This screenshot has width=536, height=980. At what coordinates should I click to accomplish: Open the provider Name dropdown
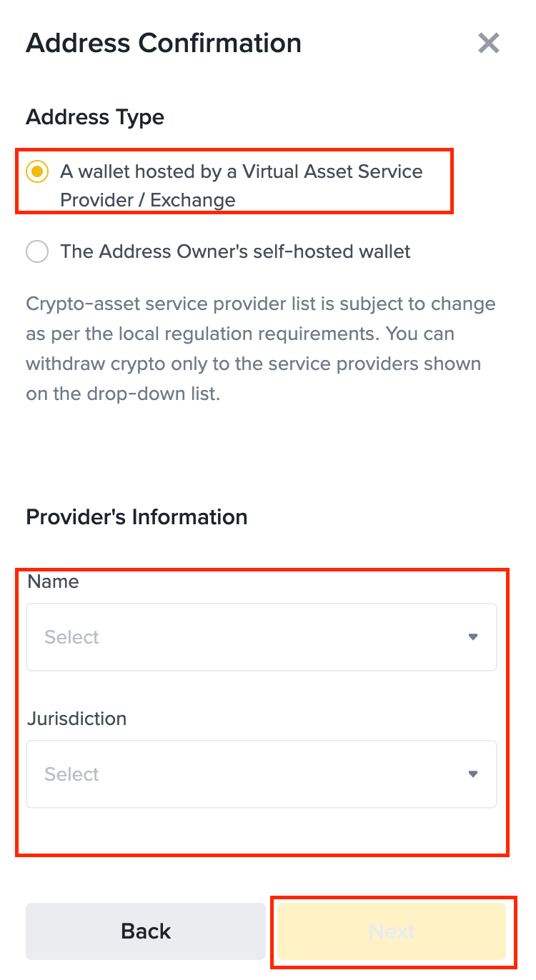261,637
